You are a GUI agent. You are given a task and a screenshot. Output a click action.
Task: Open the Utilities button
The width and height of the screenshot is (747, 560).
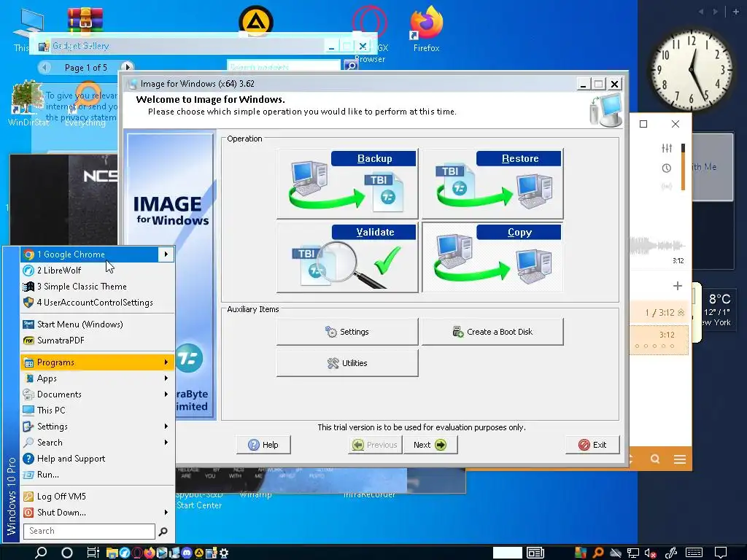(x=347, y=363)
